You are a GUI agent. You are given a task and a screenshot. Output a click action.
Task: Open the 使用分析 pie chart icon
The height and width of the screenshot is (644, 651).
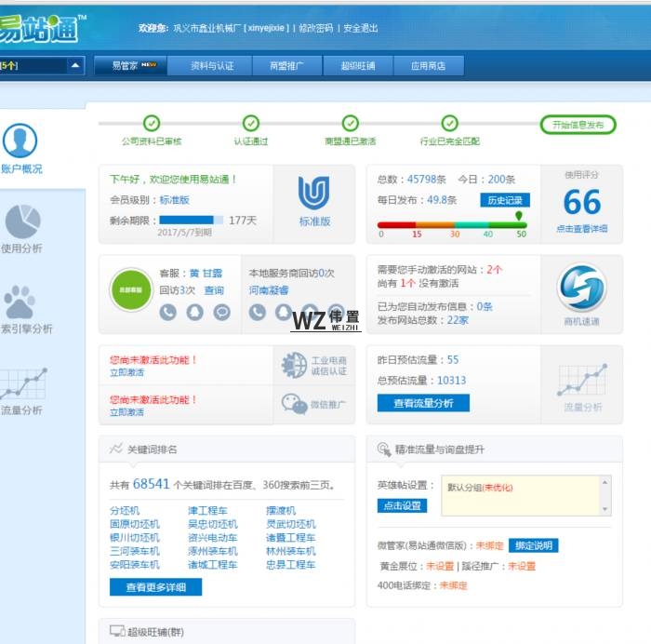(x=23, y=221)
